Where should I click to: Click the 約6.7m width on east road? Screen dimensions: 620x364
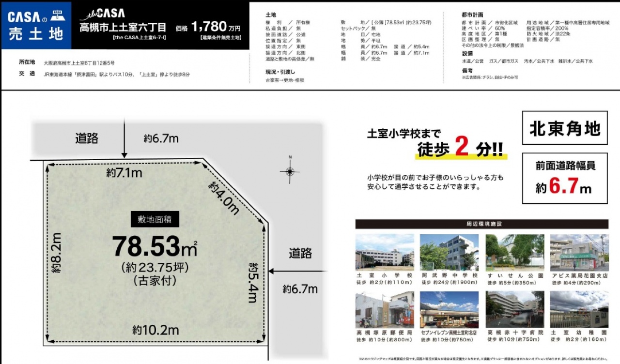click(300, 289)
